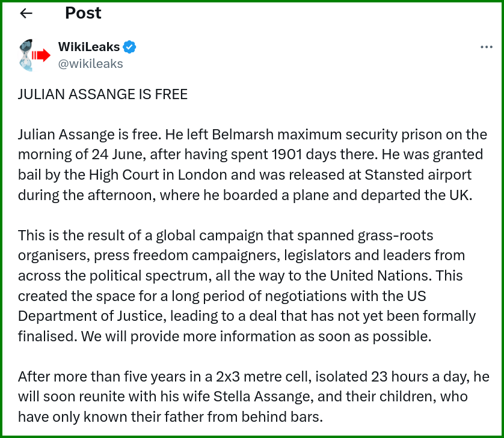This screenshot has width=504, height=438.
Task: Click the phrase grass-roots in second paragraph
Action: click(395, 236)
